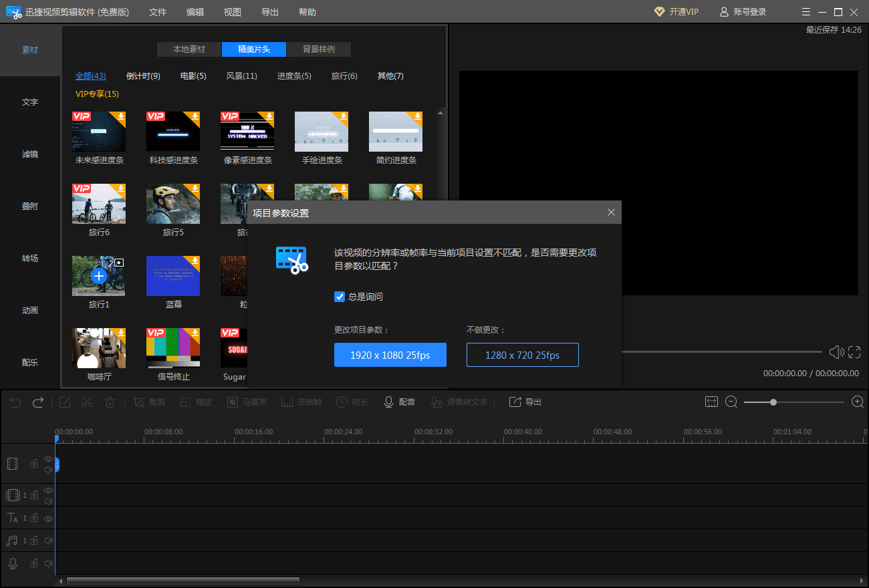Fit timeline to window icon
The width and height of the screenshot is (869, 588).
[x=711, y=402]
